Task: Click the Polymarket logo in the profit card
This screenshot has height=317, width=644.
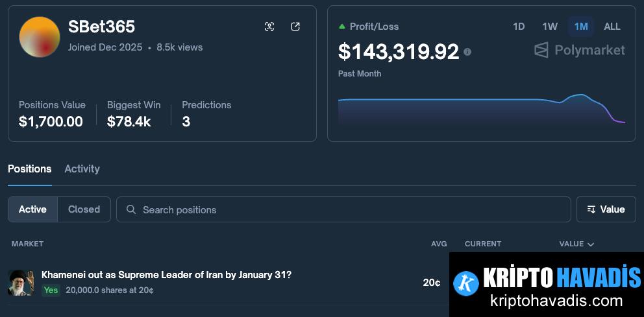Action: [579, 50]
